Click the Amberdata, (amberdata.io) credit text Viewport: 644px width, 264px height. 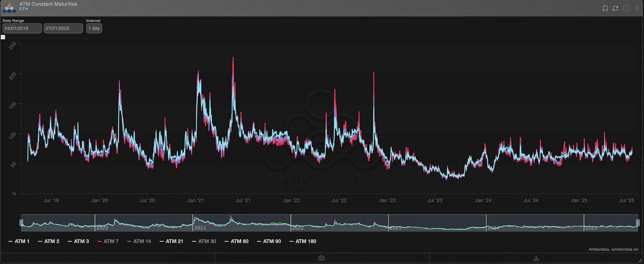coord(613,249)
